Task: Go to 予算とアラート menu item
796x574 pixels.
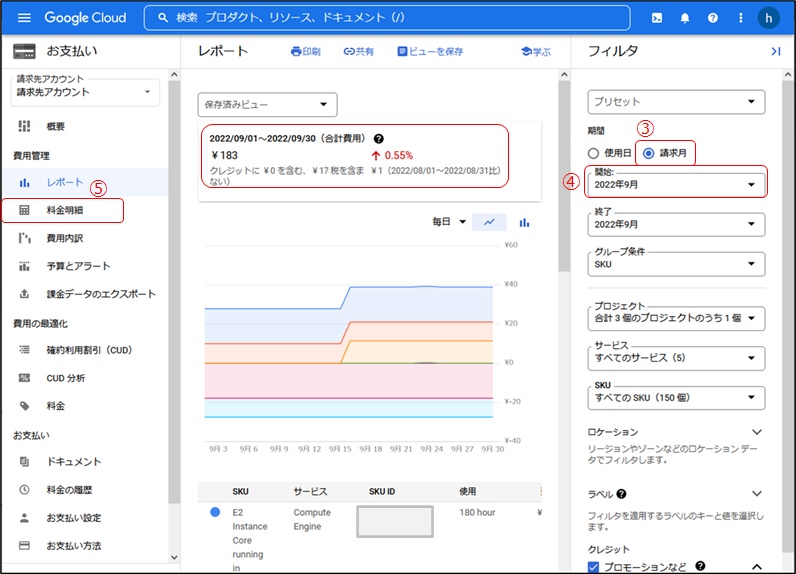Action: tap(78, 266)
